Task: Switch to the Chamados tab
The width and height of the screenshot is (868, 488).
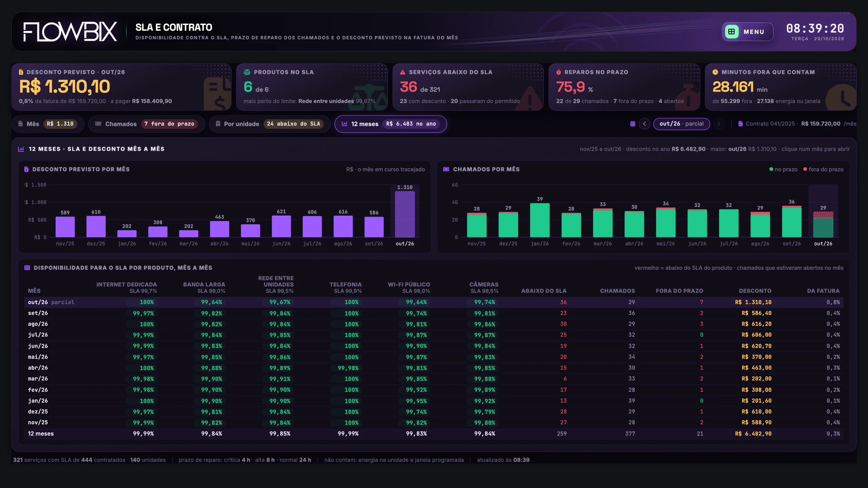Action: coord(146,124)
